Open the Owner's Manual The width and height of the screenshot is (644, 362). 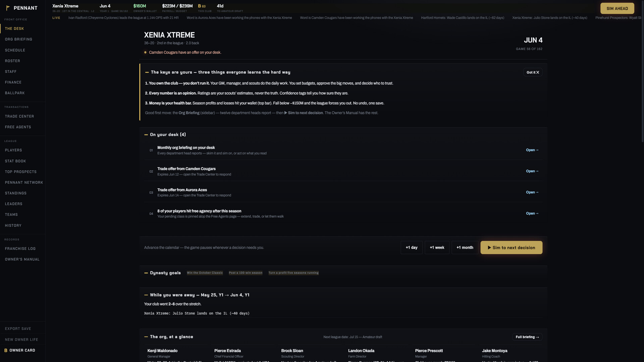(x=23, y=259)
